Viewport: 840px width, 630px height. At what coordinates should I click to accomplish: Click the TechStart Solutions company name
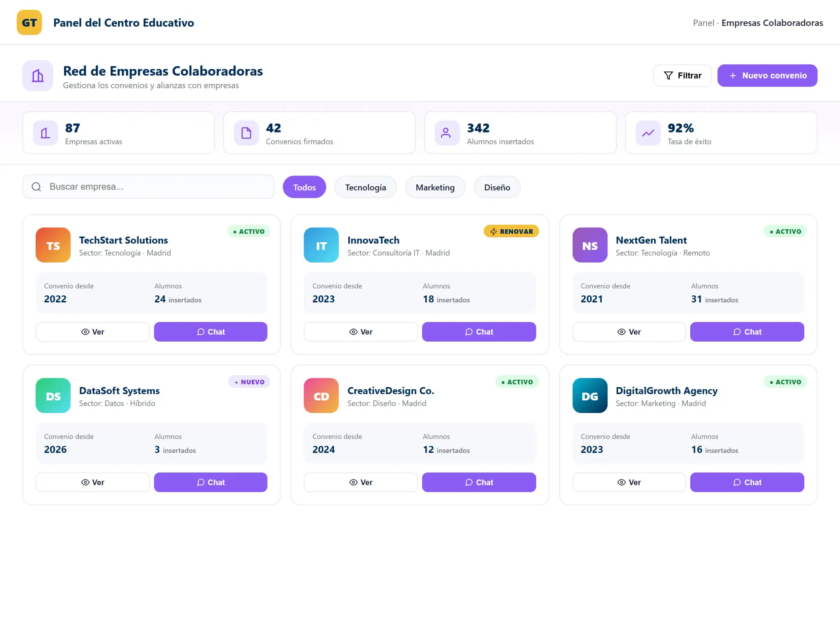tap(123, 240)
